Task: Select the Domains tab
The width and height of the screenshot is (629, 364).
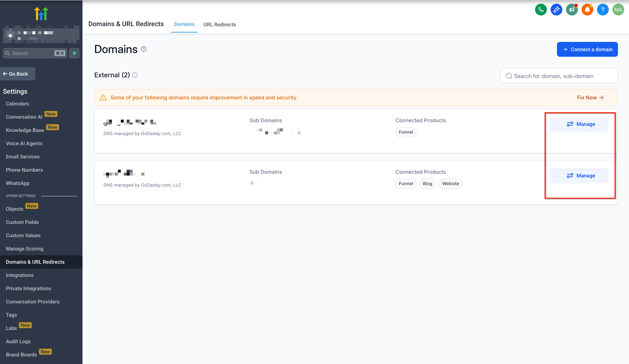Action: (x=184, y=24)
